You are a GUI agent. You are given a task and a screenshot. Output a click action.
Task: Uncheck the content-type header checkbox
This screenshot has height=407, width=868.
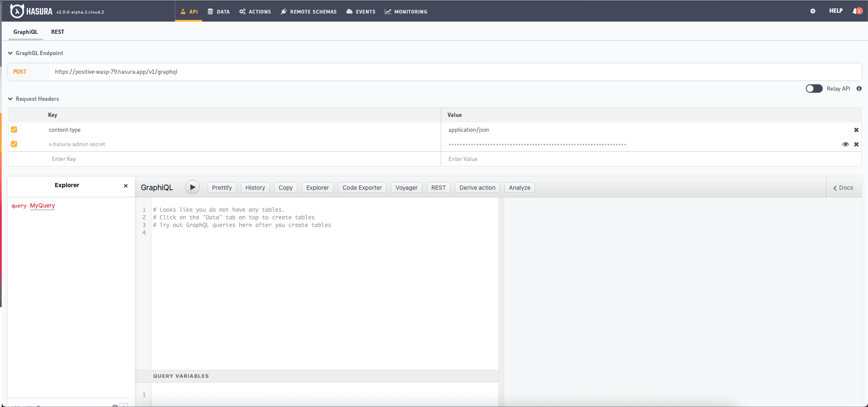click(14, 130)
